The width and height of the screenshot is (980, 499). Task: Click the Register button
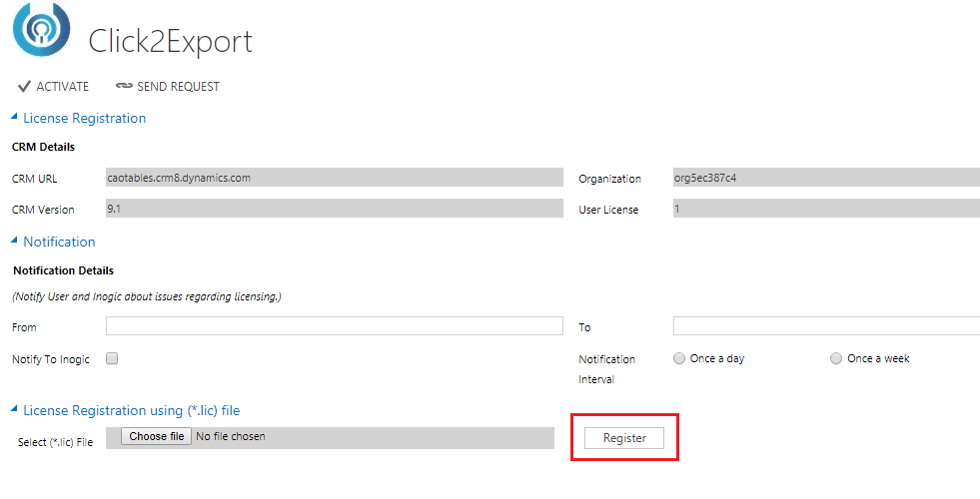[x=624, y=438]
